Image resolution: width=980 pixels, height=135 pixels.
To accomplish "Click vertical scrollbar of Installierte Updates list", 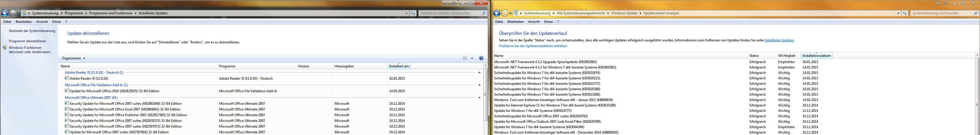I will [485, 95].
